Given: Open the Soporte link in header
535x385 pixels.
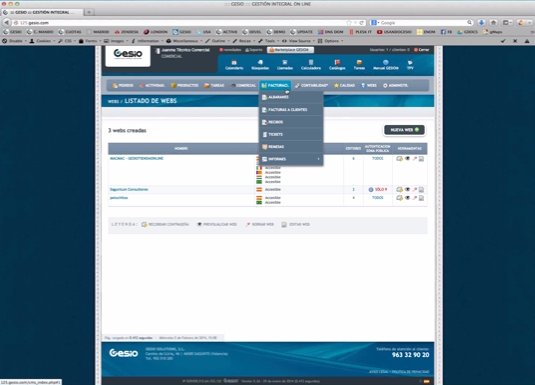Looking at the screenshot, I should (254, 50).
